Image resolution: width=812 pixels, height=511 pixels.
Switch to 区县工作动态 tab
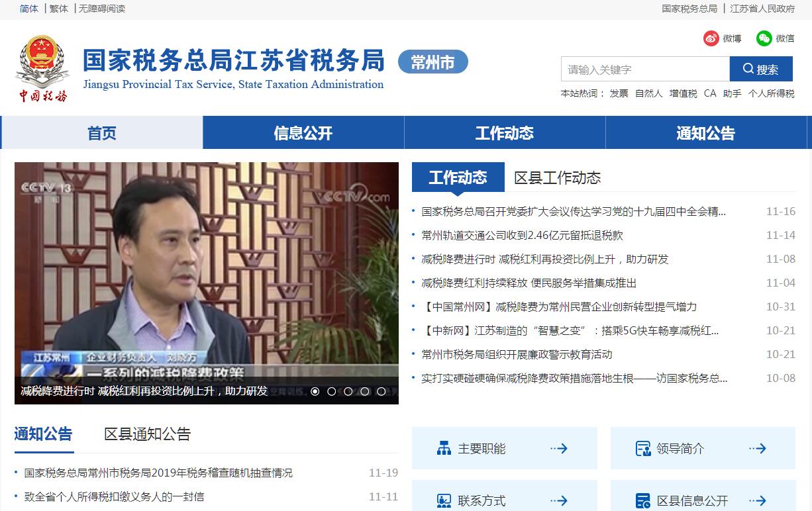coord(558,177)
